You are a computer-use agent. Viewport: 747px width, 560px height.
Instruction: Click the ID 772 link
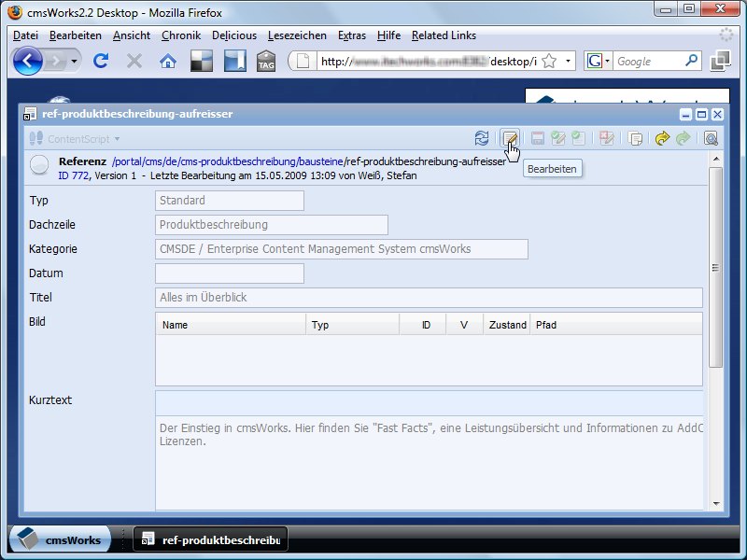74,175
